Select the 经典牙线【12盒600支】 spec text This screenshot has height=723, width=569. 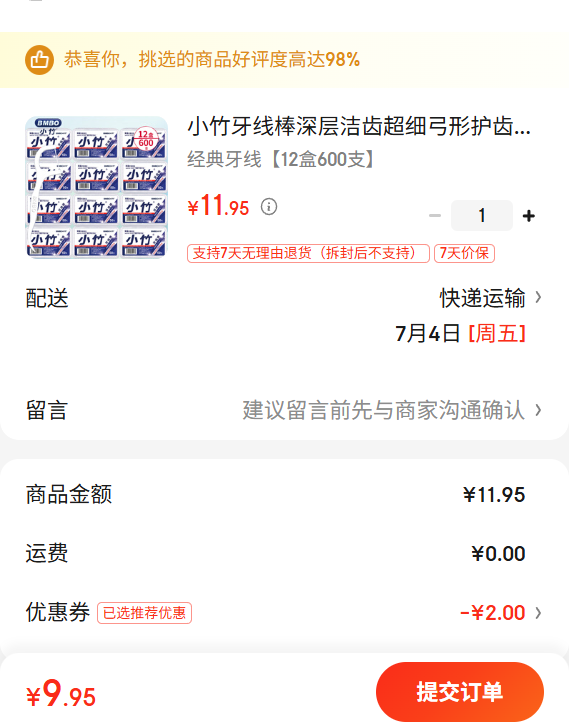[282, 160]
